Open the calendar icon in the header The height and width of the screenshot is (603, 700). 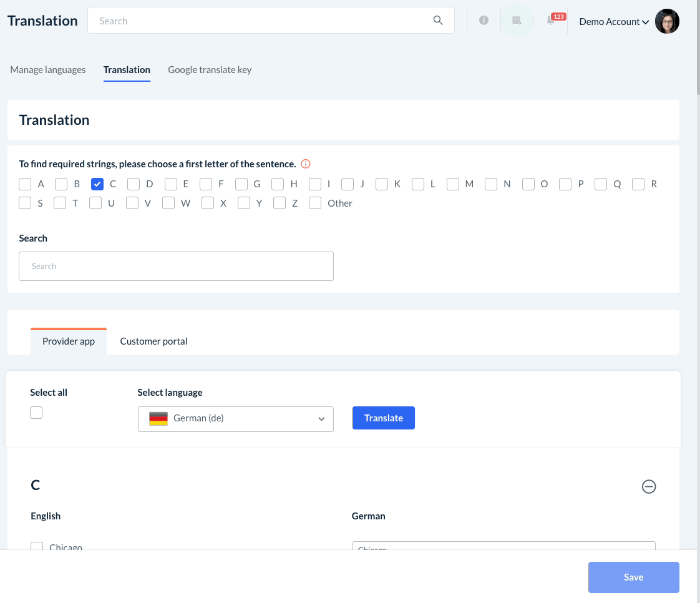tap(517, 21)
